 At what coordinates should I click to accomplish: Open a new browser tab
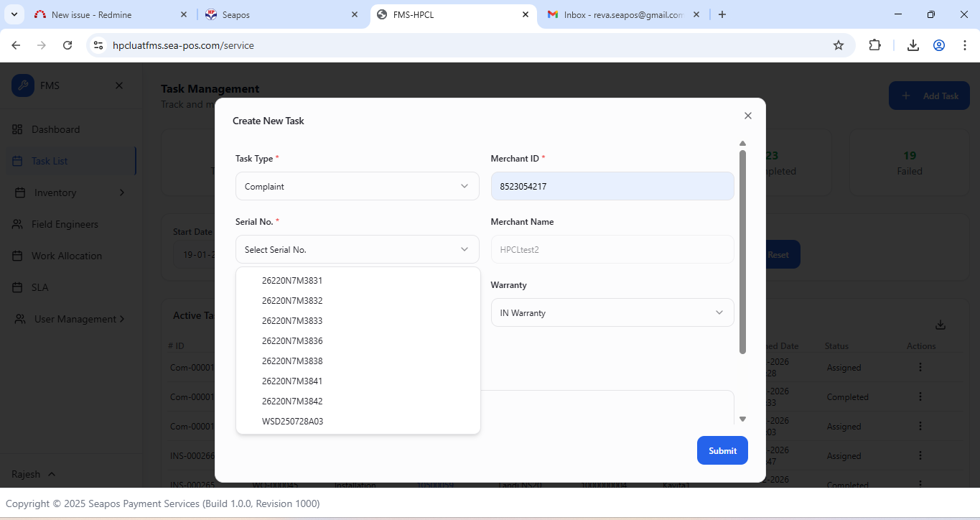click(722, 14)
